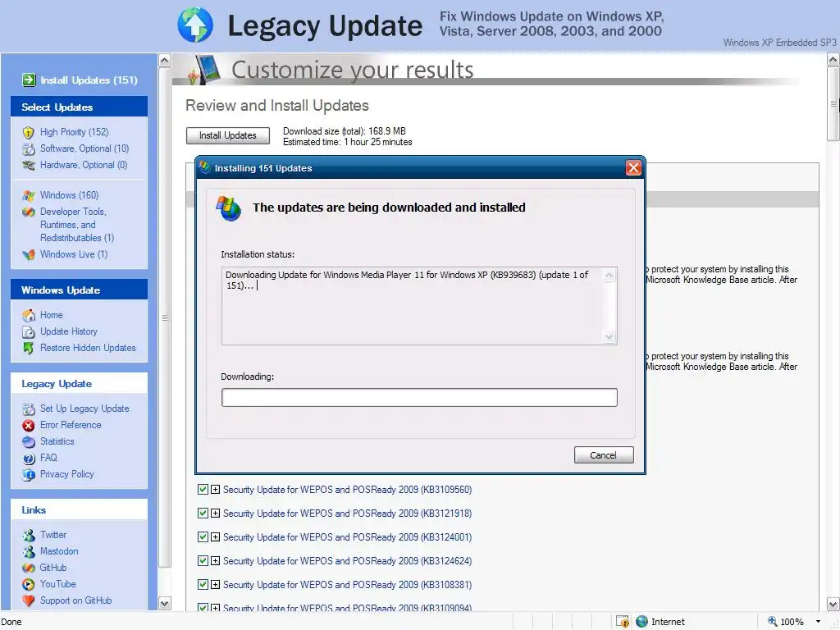Open the Statistics link
This screenshot has width=840, height=630.
[x=57, y=441]
